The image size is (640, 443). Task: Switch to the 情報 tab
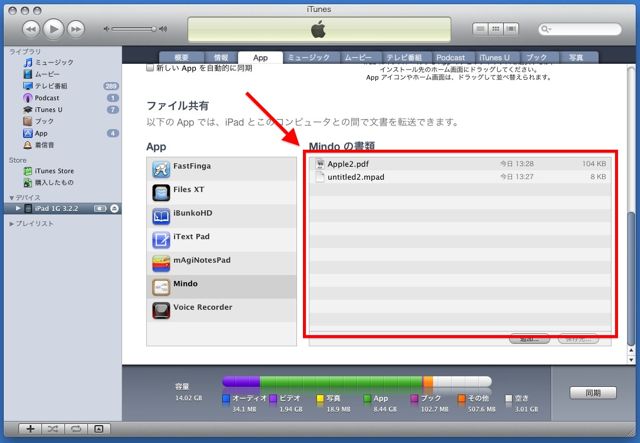(221, 58)
